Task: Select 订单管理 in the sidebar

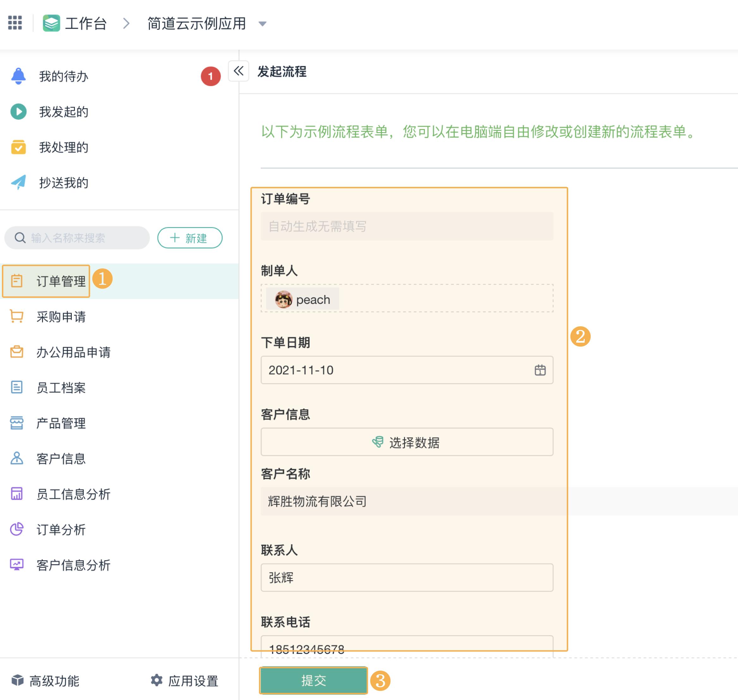Action: click(x=61, y=281)
